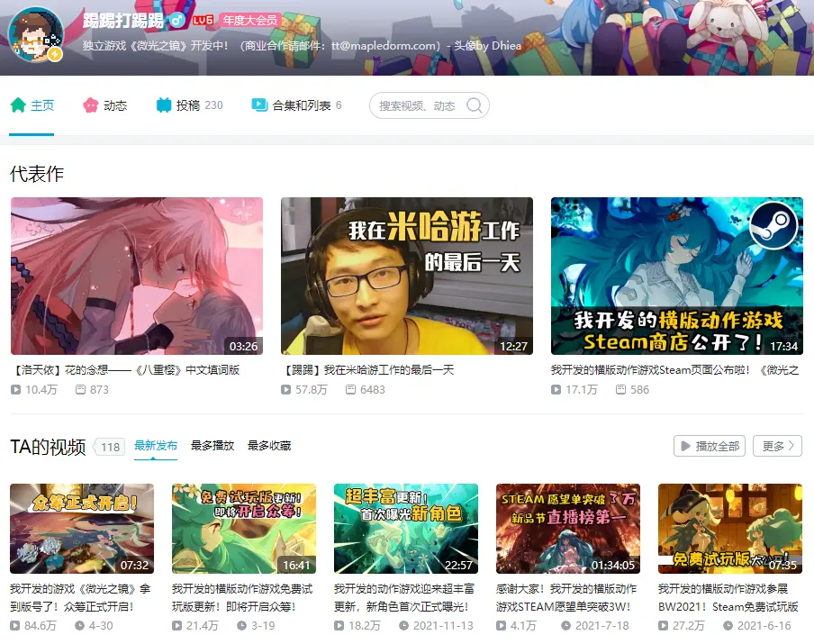Click the playlist icon beside 合集和列表
The width and height of the screenshot is (814, 644).
coord(259,104)
